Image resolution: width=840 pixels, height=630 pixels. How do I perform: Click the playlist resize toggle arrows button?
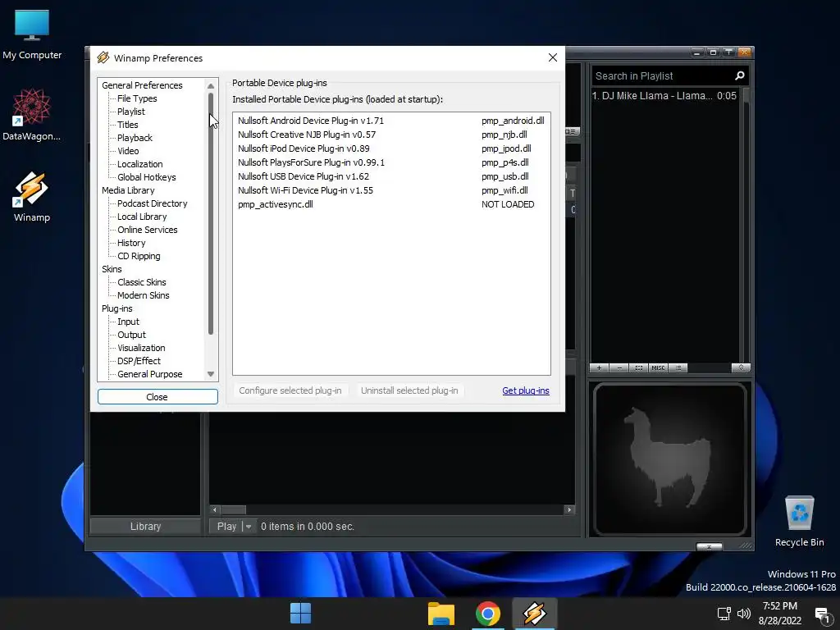pyautogui.click(x=741, y=367)
